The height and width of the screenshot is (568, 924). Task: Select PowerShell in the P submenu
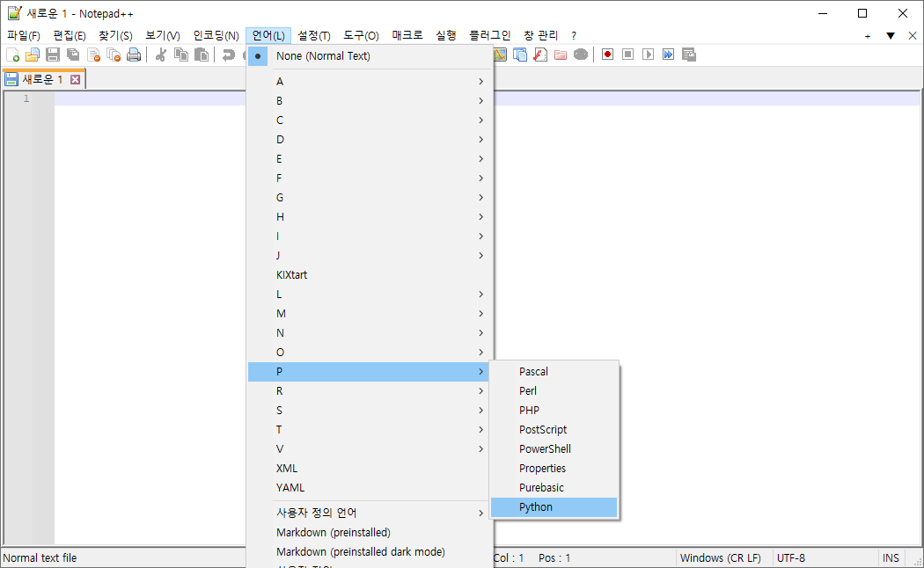[x=554, y=449]
